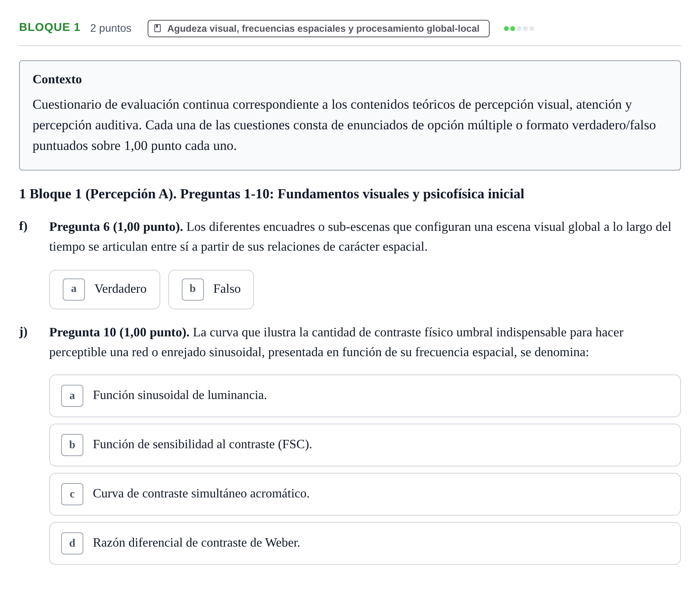Select Verdadero for Pregunta 6

click(105, 290)
